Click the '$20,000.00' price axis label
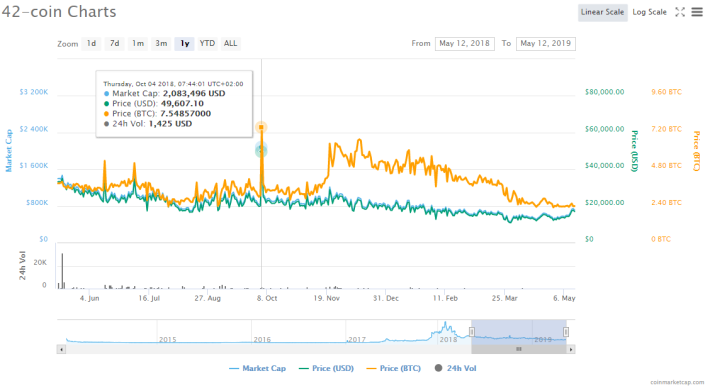 pyautogui.click(x=604, y=203)
